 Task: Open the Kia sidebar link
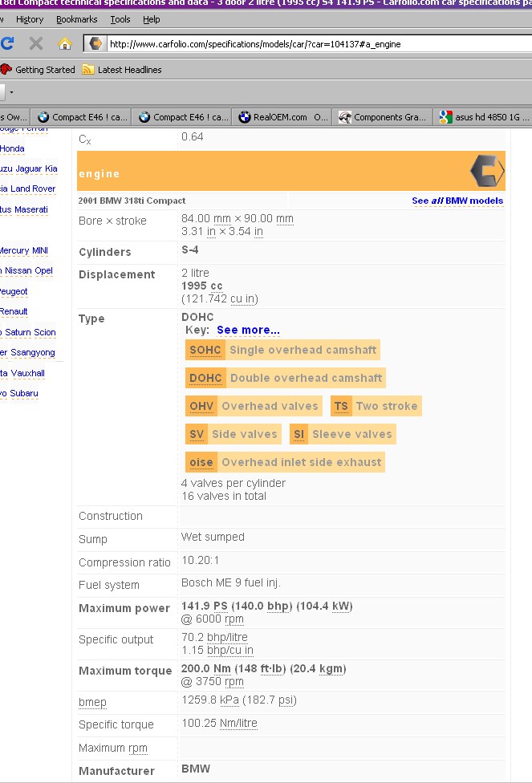[51, 168]
